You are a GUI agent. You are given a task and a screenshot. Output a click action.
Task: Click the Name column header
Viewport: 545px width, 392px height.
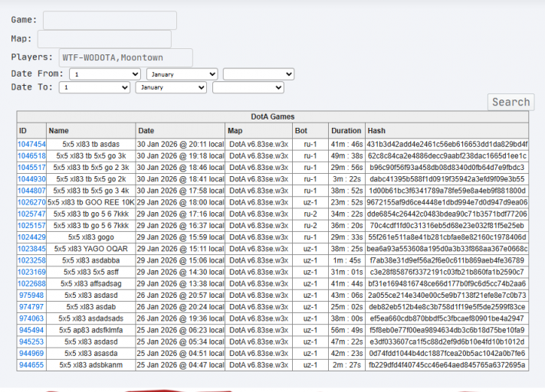[x=90, y=131]
